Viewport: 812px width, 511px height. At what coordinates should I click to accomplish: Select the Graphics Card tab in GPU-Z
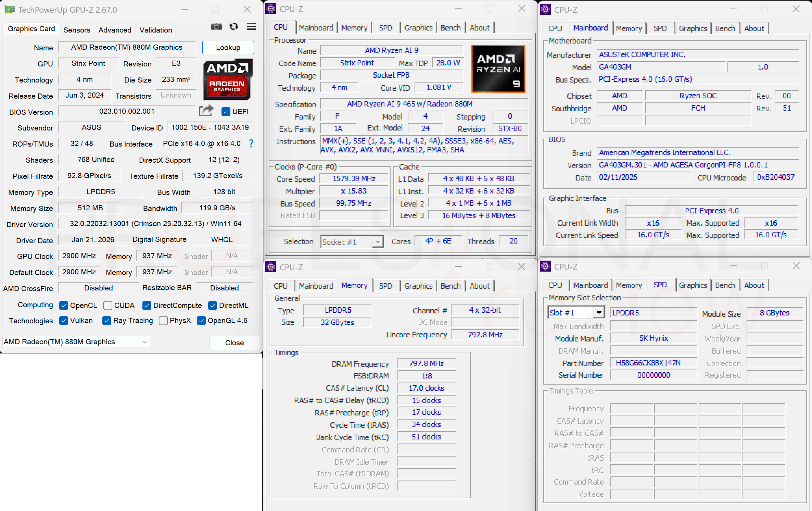(31, 29)
